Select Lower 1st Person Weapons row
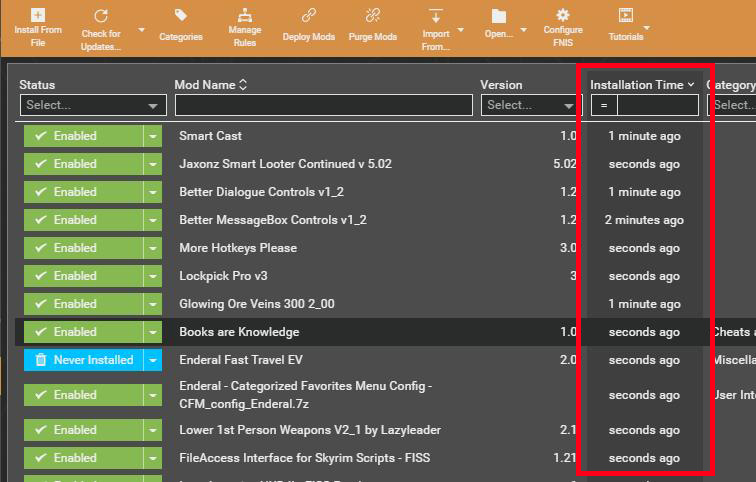 (310, 430)
